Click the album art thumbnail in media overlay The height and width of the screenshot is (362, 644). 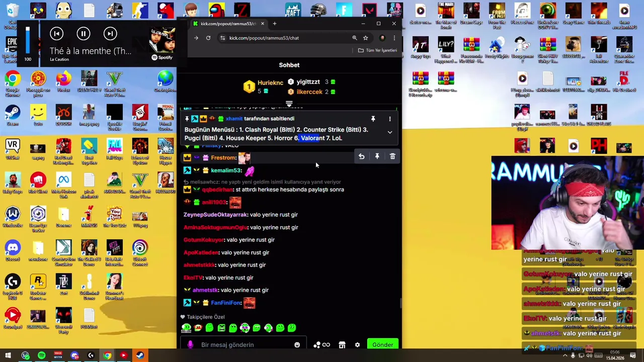coord(163,39)
